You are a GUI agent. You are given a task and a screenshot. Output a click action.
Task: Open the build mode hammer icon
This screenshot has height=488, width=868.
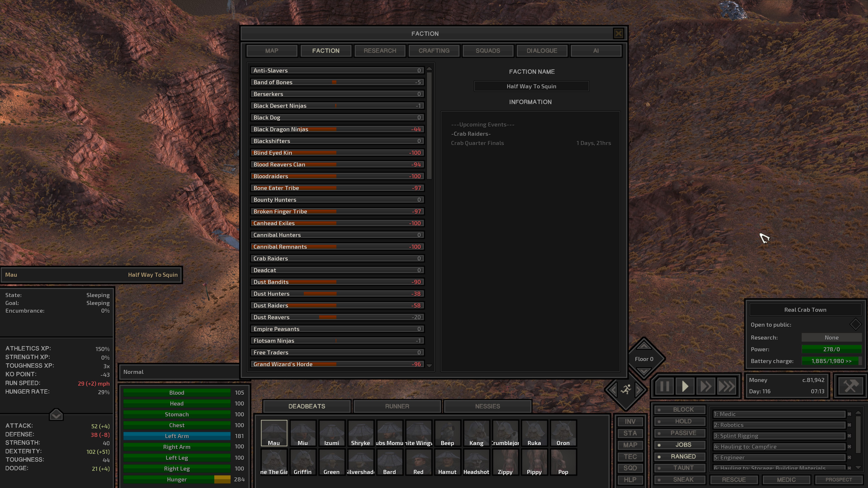click(x=850, y=386)
